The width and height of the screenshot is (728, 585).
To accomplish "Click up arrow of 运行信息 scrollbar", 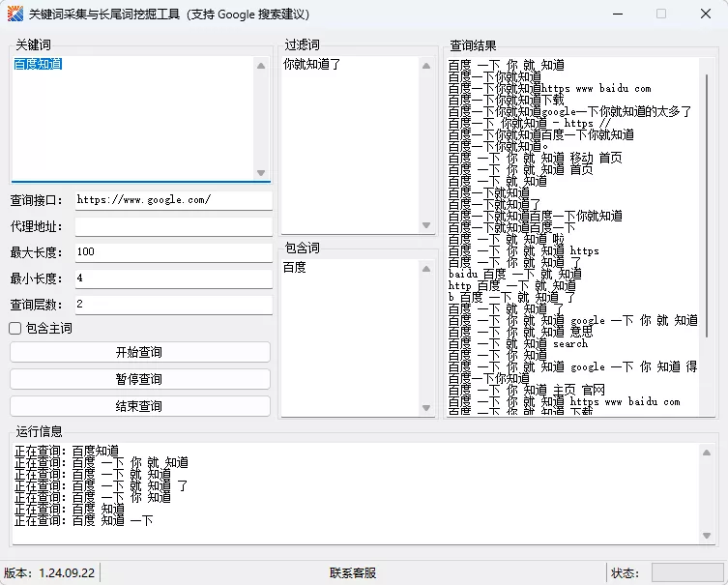I will [707, 453].
